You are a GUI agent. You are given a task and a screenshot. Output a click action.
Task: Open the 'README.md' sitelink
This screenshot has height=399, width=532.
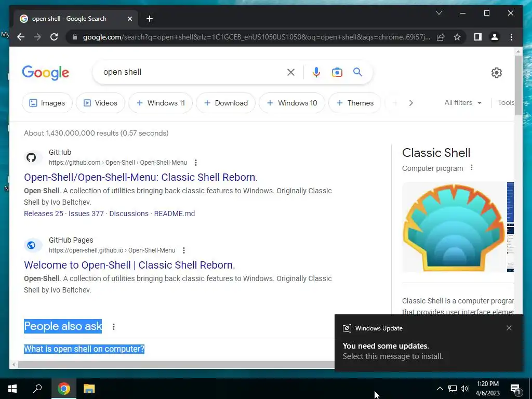click(x=175, y=214)
